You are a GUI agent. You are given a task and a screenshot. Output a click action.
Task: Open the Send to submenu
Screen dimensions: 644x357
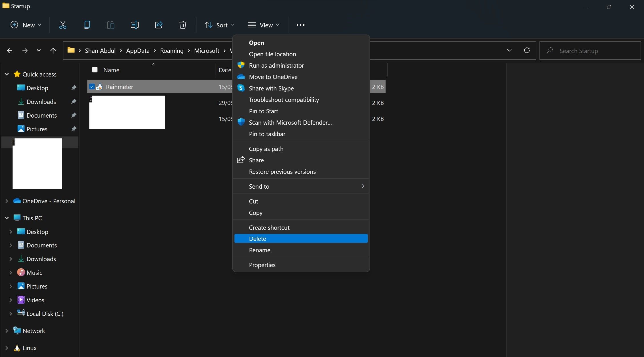(x=301, y=186)
